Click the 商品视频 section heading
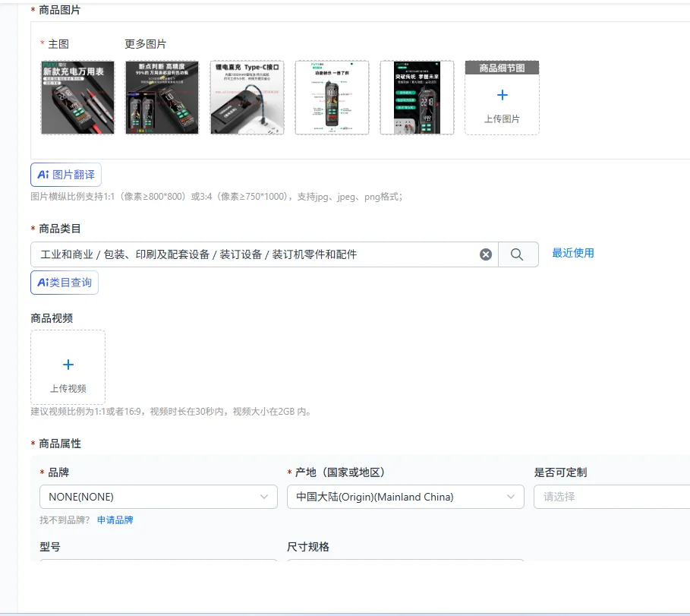The width and height of the screenshot is (690, 616). click(52, 318)
